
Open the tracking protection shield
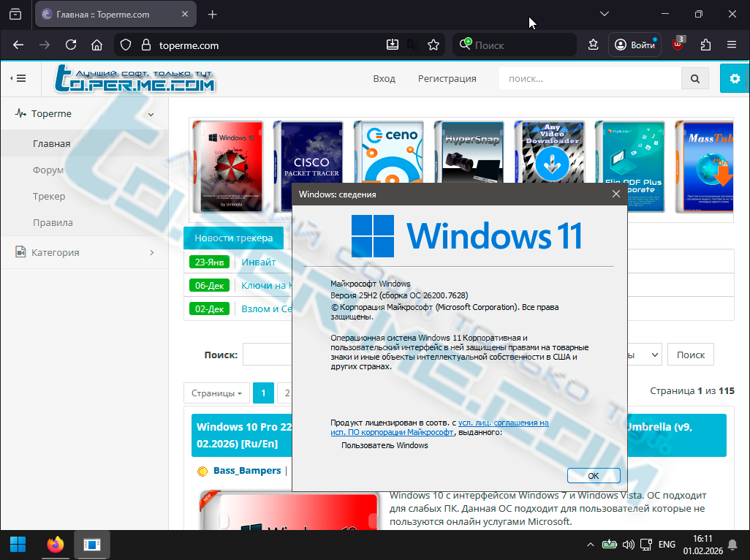(x=125, y=45)
